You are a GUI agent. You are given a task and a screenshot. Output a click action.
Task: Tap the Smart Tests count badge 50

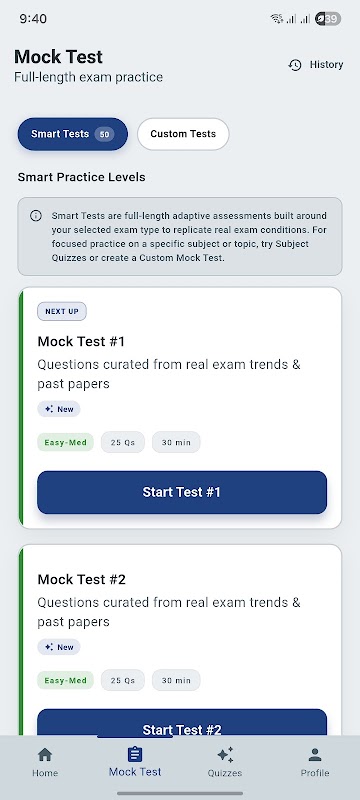105,134
